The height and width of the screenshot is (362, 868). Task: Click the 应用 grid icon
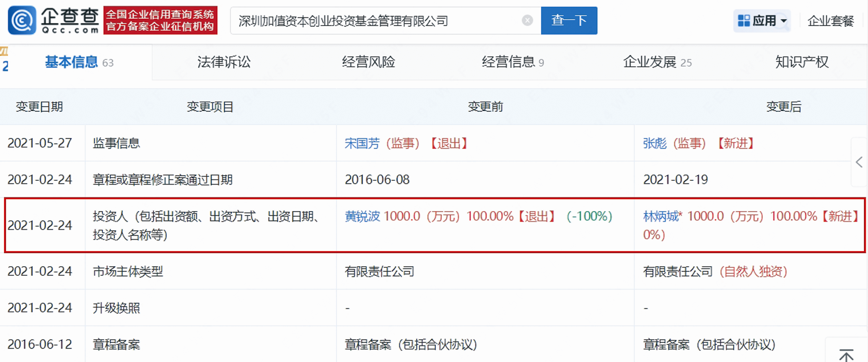point(743,21)
